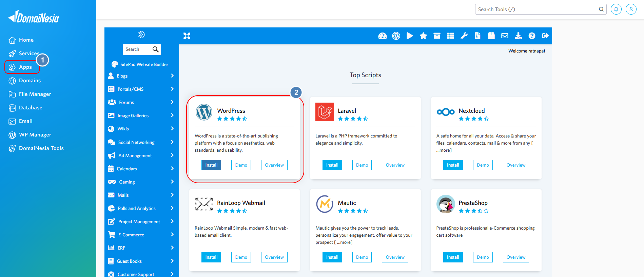Click the magnifier icon in script search
Viewport: 644px width, 277px height.
tap(155, 49)
